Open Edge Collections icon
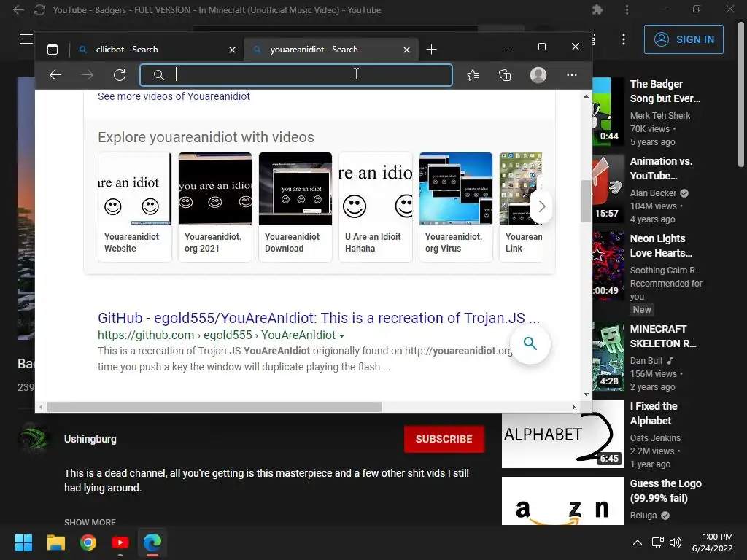747x560 pixels. (x=505, y=75)
